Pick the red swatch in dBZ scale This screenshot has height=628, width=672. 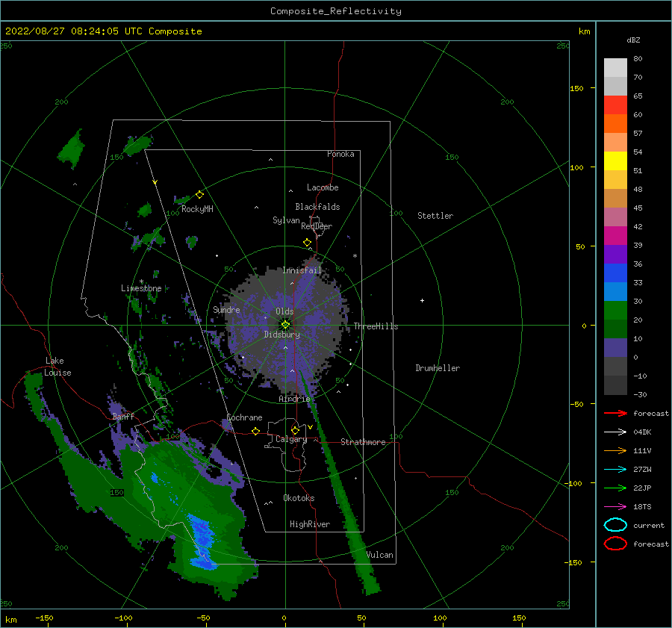pos(615,105)
